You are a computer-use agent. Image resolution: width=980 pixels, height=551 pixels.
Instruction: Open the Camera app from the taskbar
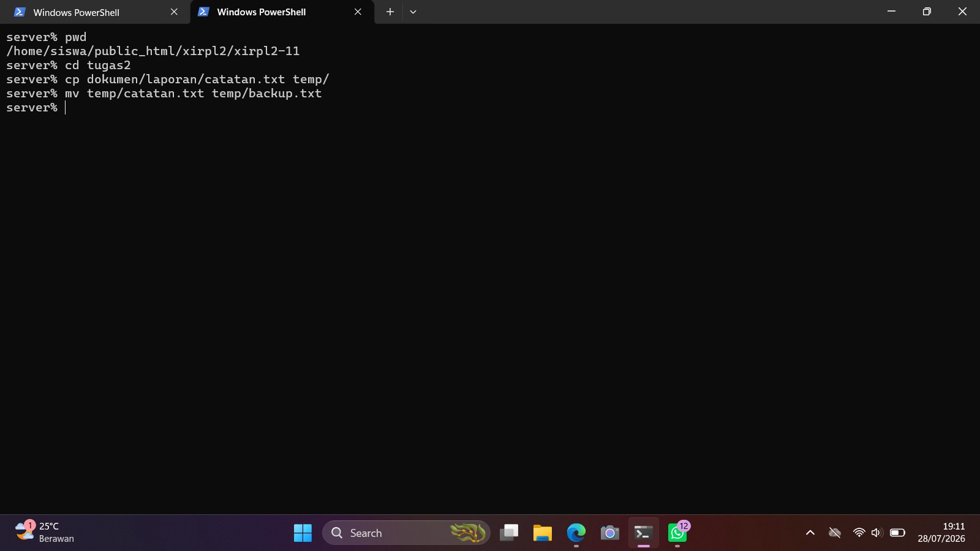coord(610,533)
